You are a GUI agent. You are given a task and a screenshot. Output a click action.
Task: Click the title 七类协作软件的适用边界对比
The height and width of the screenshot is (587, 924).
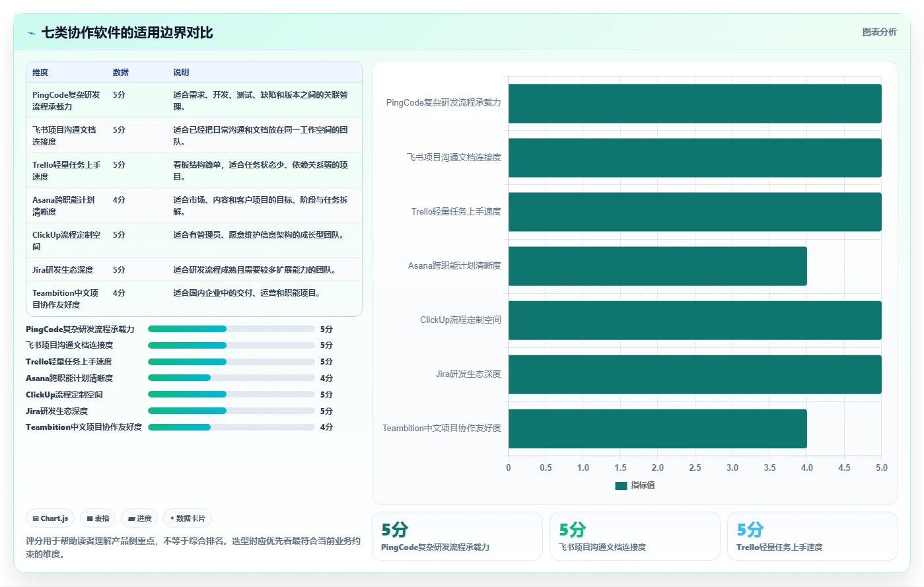click(127, 33)
